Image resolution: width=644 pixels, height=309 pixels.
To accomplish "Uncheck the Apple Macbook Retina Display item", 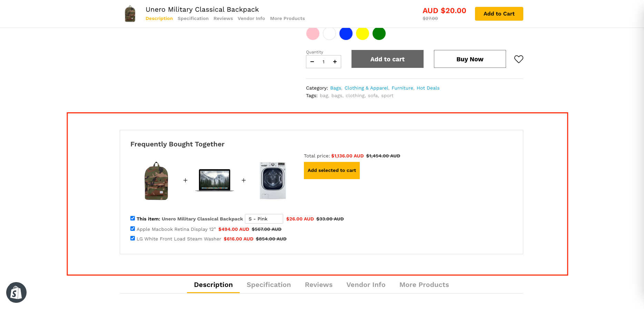I will pyautogui.click(x=133, y=229).
